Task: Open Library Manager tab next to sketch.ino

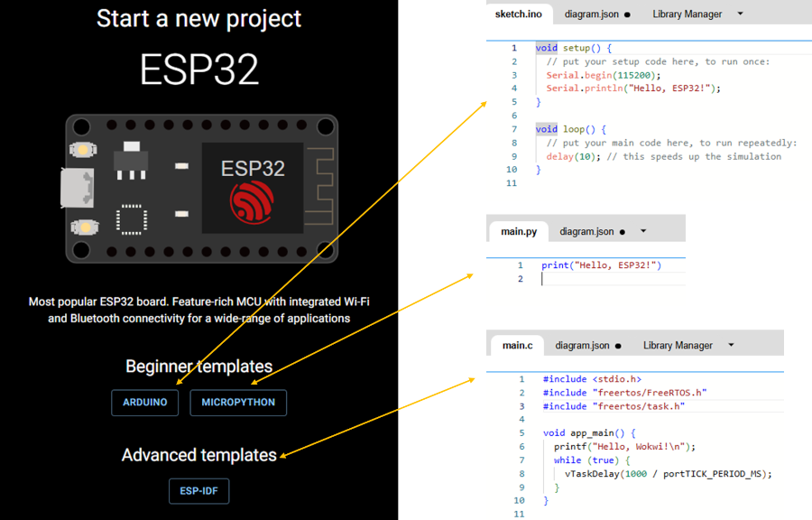Action: (687, 14)
